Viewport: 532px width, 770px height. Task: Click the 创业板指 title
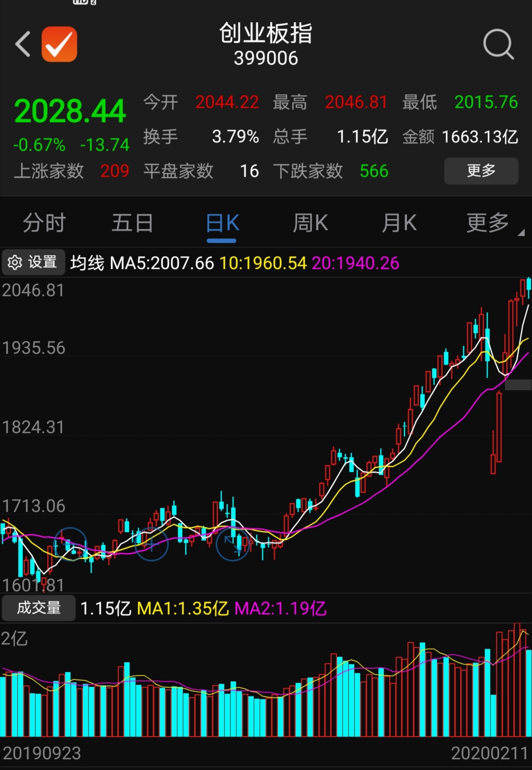coord(266,33)
